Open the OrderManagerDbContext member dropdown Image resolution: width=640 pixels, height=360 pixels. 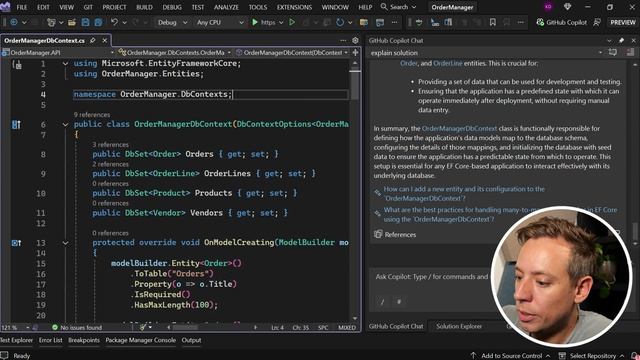[292, 52]
